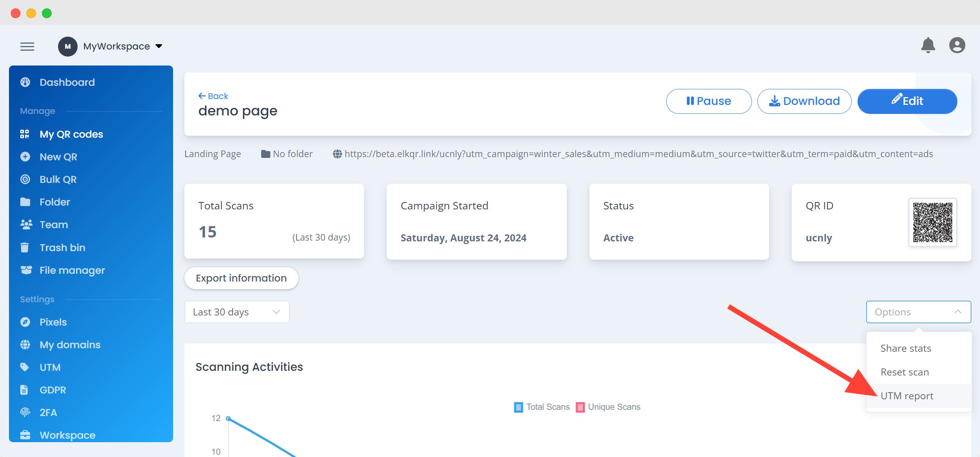Screen dimensions: 980x457
Task: Click the 2FA fingerprint icon
Action: (x=25, y=413)
